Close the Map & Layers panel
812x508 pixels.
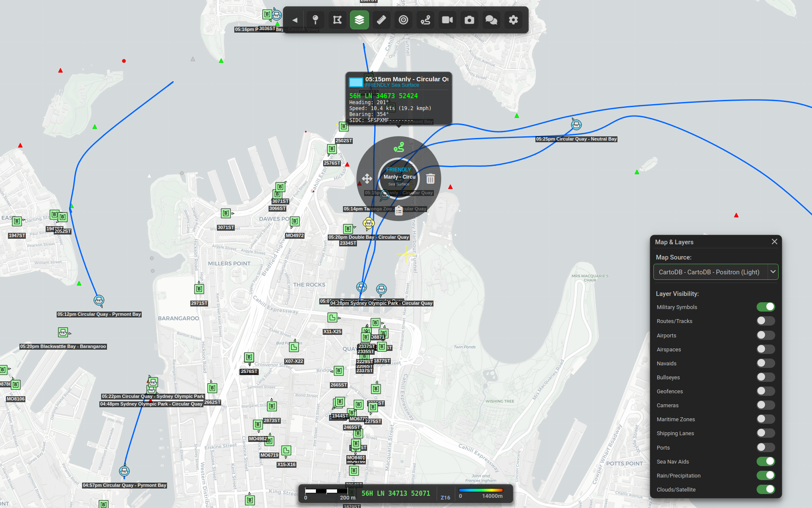[x=774, y=242]
